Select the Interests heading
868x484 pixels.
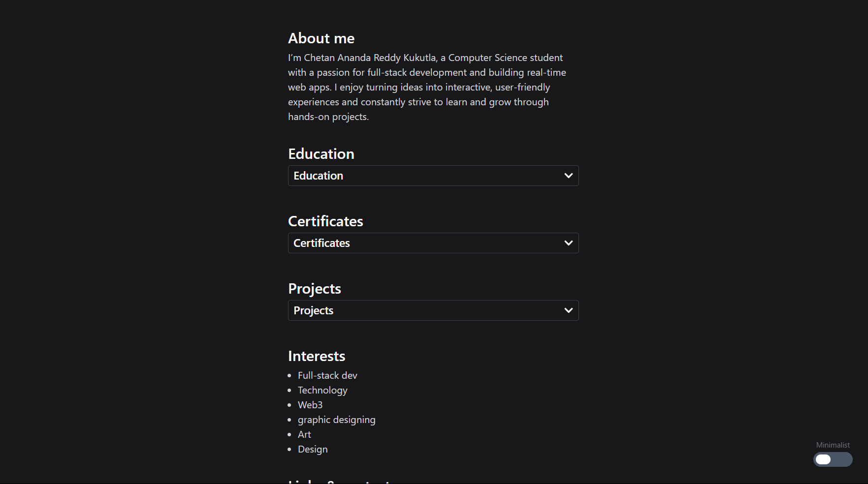tap(317, 356)
